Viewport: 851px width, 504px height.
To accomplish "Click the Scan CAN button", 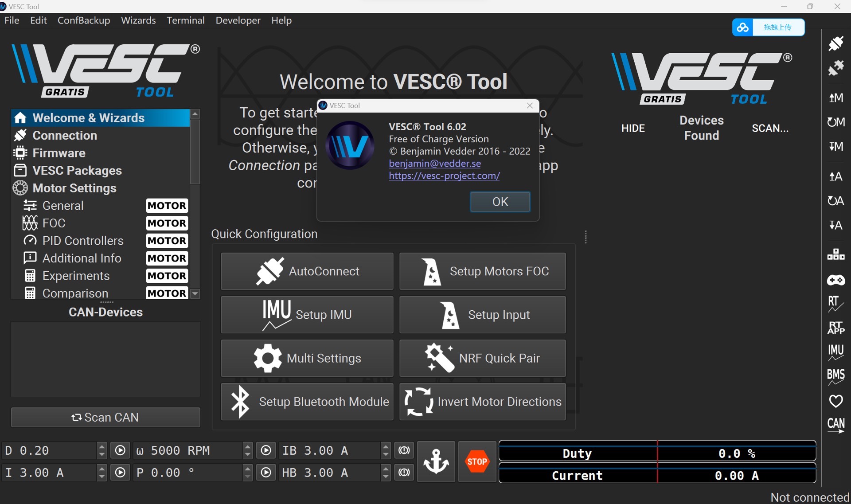I will pyautogui.click(x=105, y=418).
